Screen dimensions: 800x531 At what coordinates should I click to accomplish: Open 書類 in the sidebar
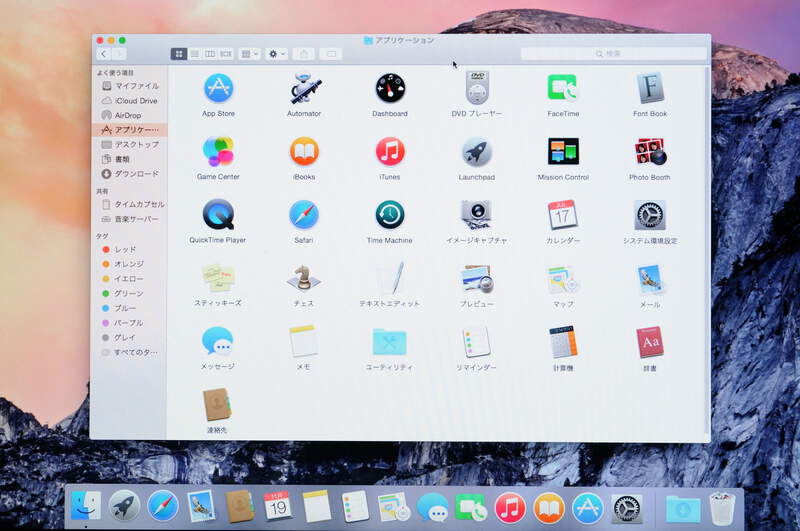[130, 159]
